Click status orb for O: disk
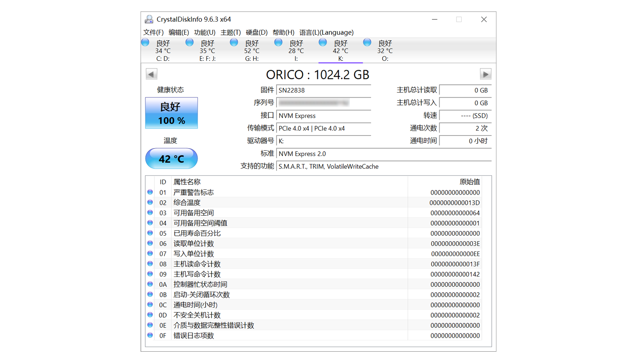The height and width of the screenshot is (364, 637). tap(367, 42)
